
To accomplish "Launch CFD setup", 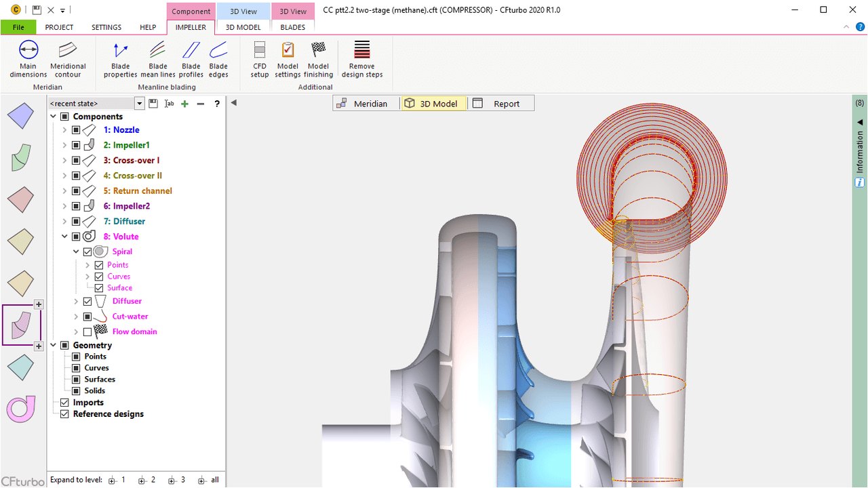I will click(x=260, y=59).
